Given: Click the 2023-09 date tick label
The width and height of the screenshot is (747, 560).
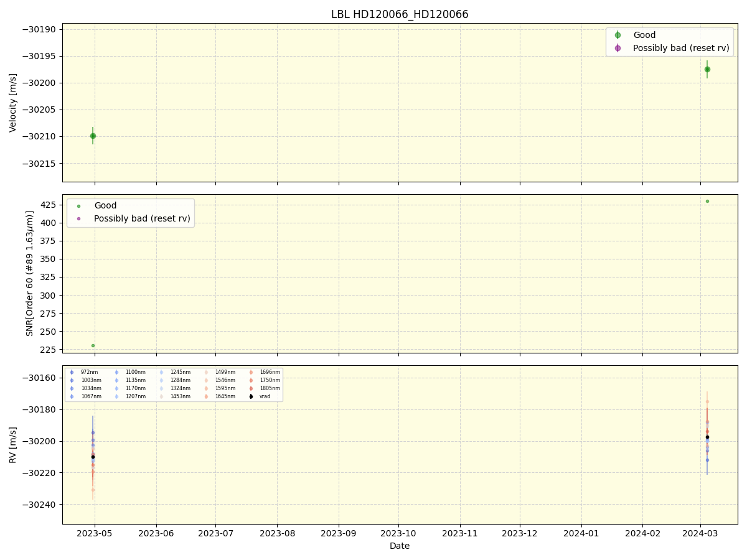Looking at the screenshot, I should pyautogui.click(x=339, y=533).
